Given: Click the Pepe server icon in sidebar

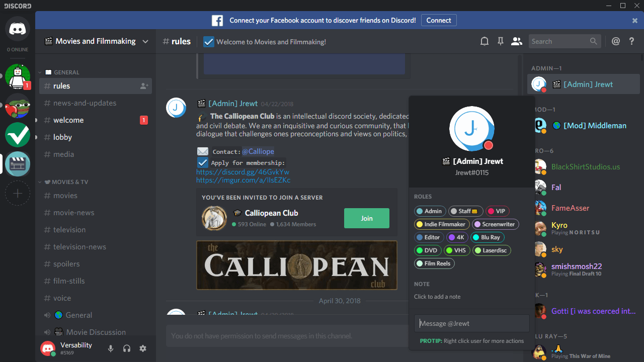Looking at the screenshot, I should click(x=18, y=106).
